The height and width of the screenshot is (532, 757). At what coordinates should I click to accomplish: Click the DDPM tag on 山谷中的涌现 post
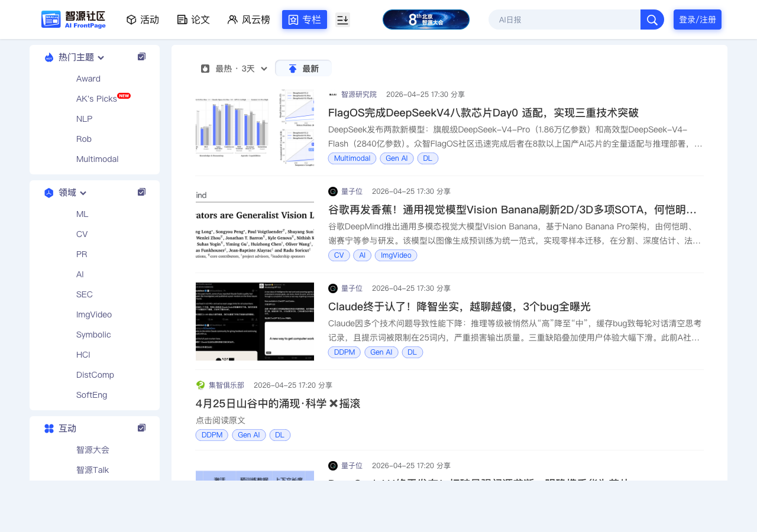click(x=212, y=435)
